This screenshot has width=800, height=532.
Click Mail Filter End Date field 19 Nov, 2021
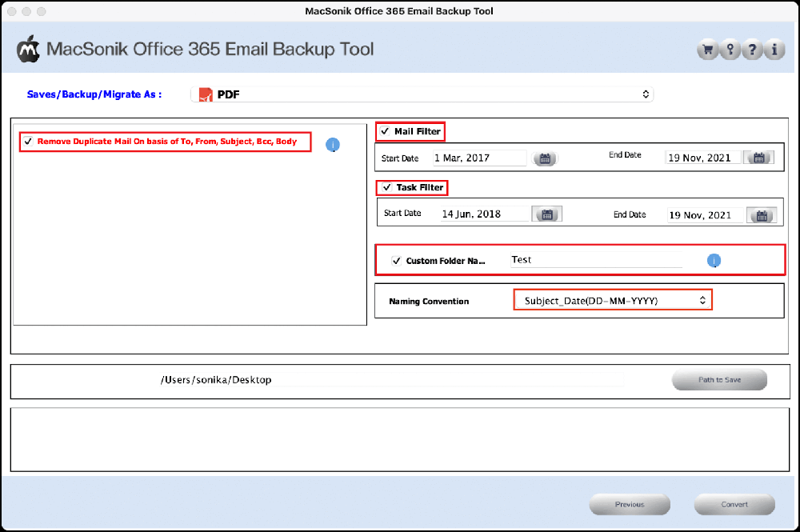pos(704,158)
